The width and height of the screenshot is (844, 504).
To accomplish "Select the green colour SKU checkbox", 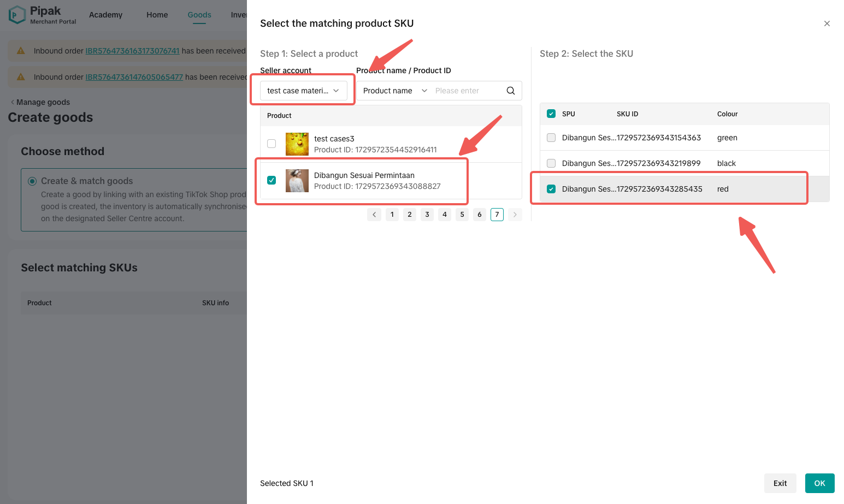I will click(551, 138).
